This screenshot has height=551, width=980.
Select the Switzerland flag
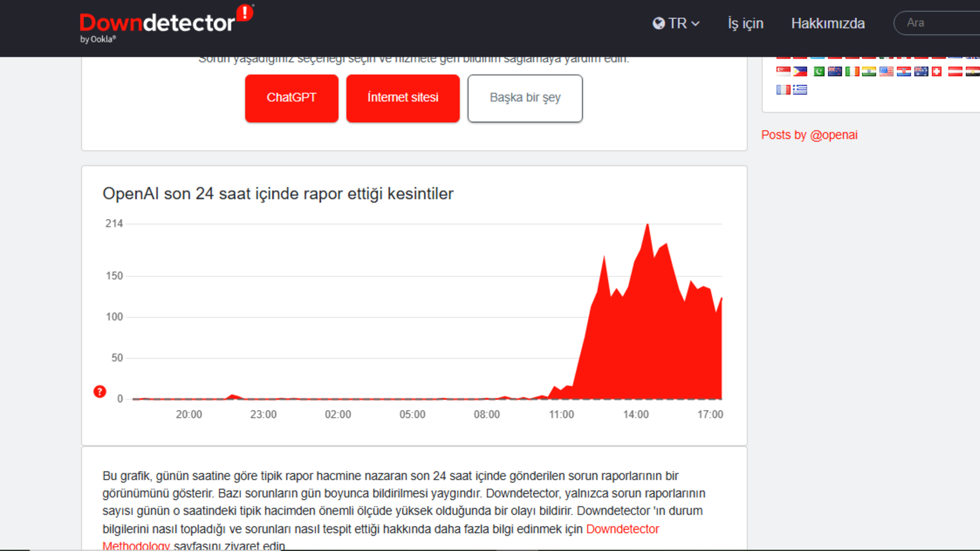pos(937,72)
